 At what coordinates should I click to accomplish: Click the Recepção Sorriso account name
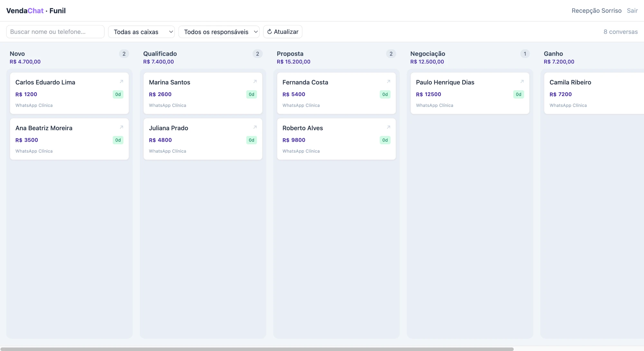(x=596, y=11)
